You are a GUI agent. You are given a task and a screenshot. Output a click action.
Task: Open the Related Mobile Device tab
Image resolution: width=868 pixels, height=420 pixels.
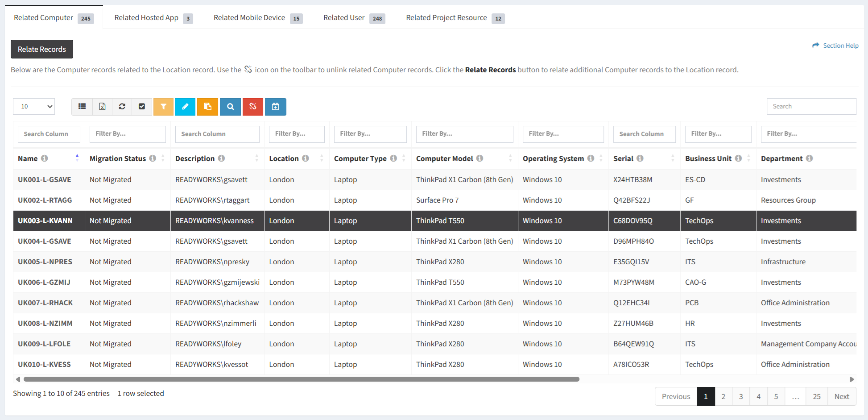(257, 18)
